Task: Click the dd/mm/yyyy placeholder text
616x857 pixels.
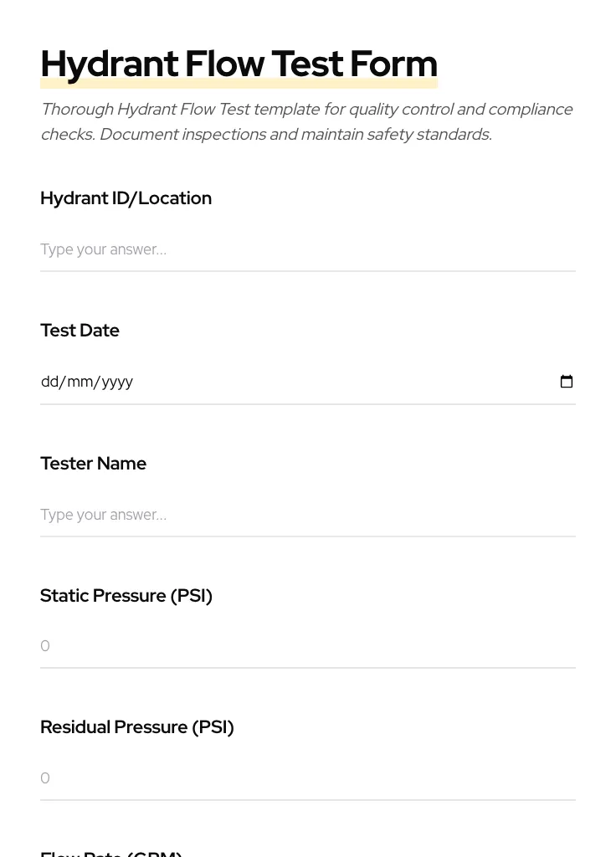Action: pos(87,382)
